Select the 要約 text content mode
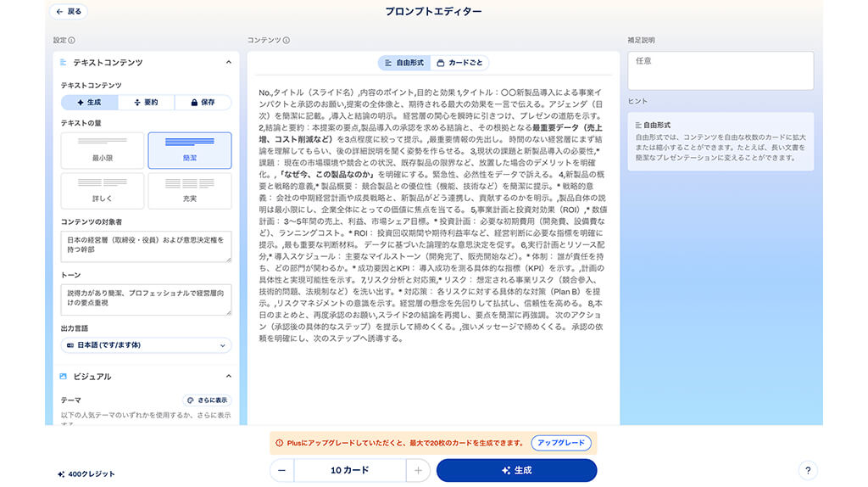 point(146,103)
